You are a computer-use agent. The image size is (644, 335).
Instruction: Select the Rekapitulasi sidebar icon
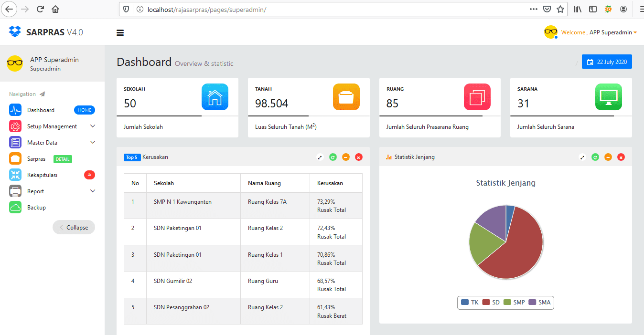(x=15, y=175)
